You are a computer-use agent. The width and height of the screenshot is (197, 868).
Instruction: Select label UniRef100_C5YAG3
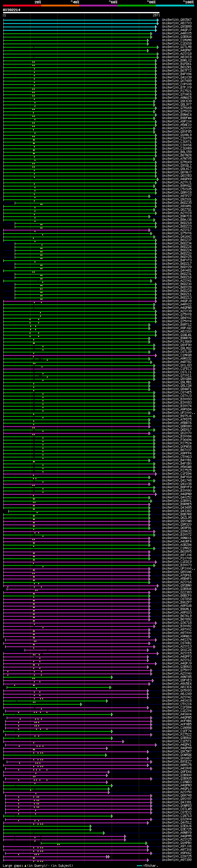pos(177,457)
